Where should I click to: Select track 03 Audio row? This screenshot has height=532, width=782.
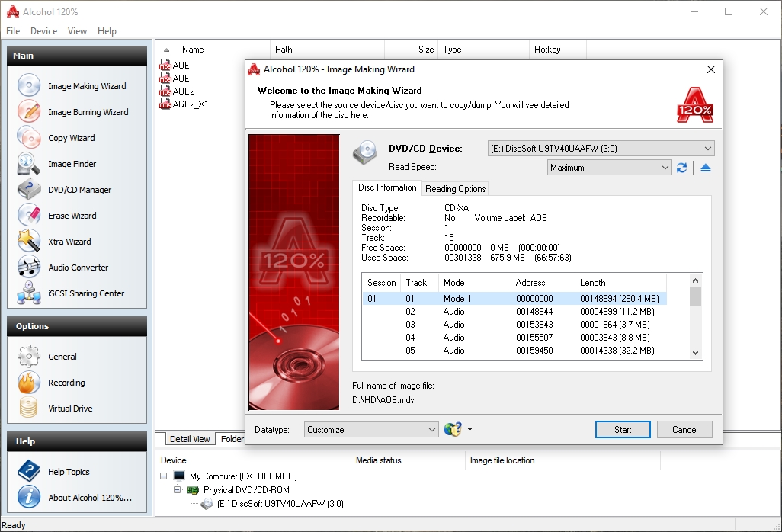pos(514,324)
